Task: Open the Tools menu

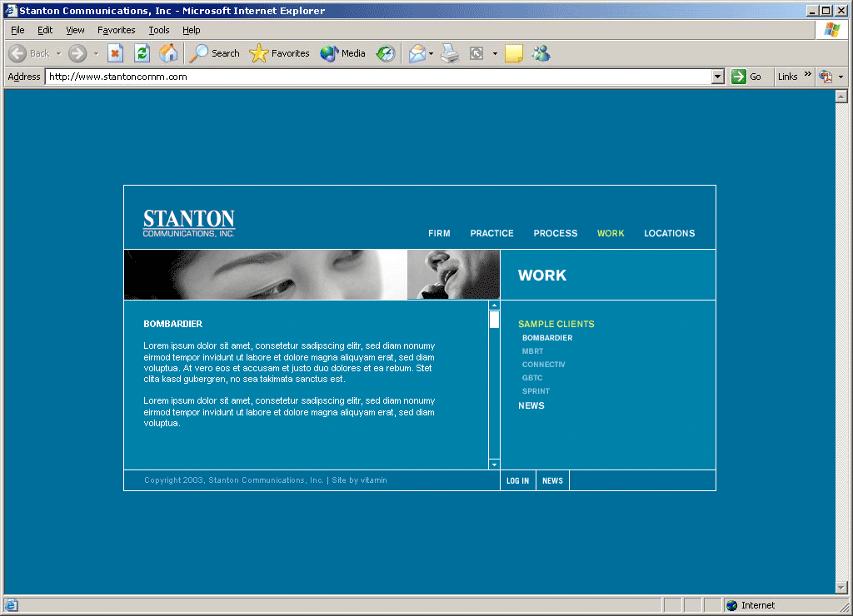Action: (158, 30)
